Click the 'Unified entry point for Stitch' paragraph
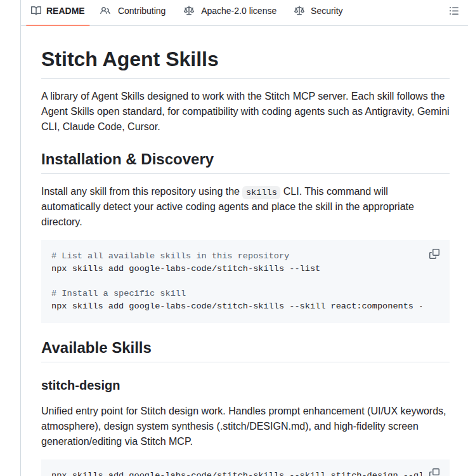 [244, 426]
